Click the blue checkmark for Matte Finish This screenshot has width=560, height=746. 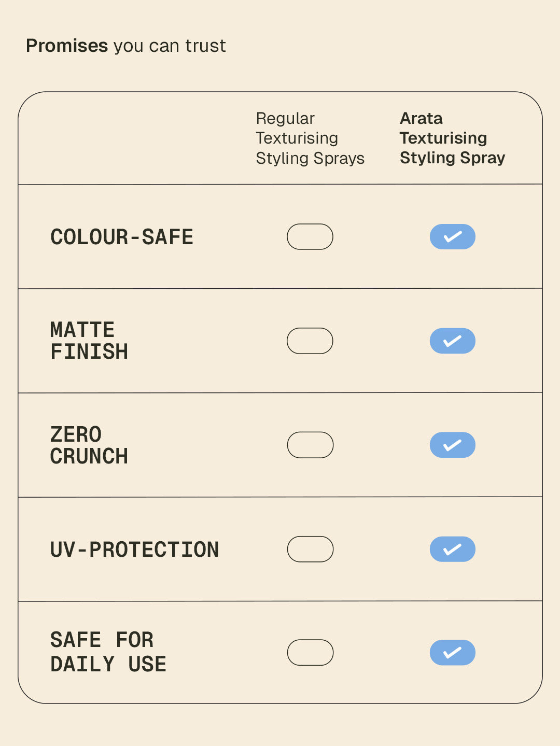point(452,341)
